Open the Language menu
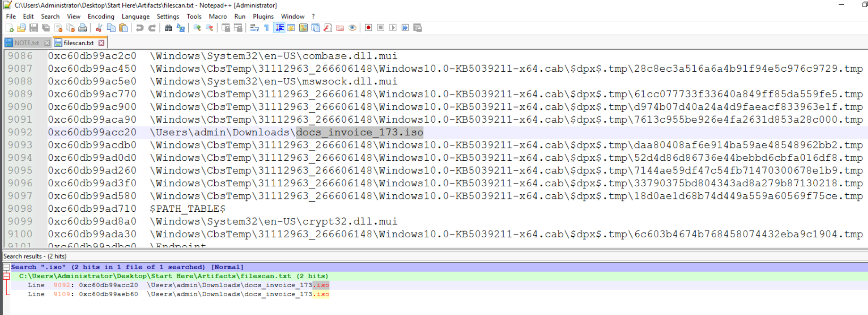Viewport: 868px width, 315px height. click(135, 17)
